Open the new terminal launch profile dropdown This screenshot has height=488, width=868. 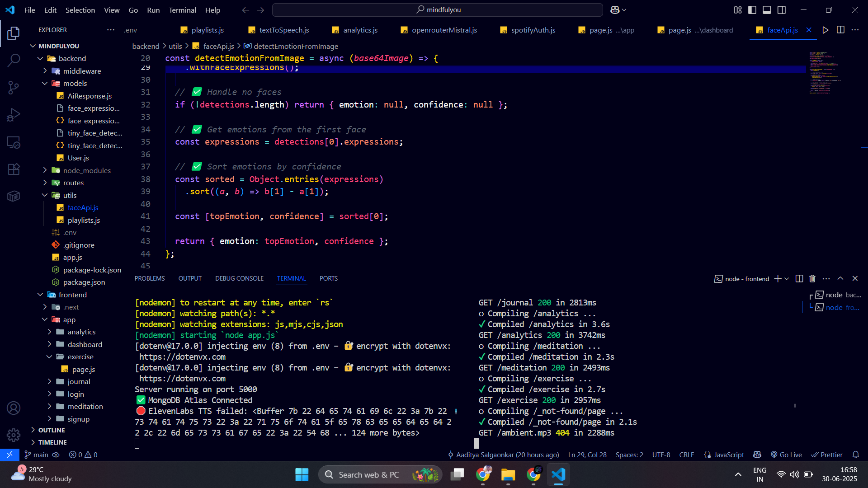tap(787, 278)
